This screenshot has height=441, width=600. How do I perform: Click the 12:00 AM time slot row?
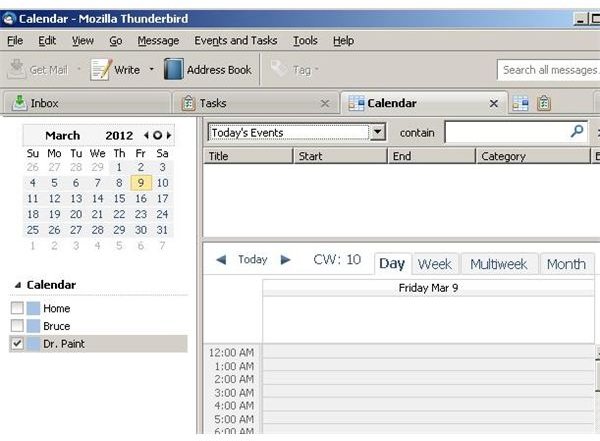428,352
